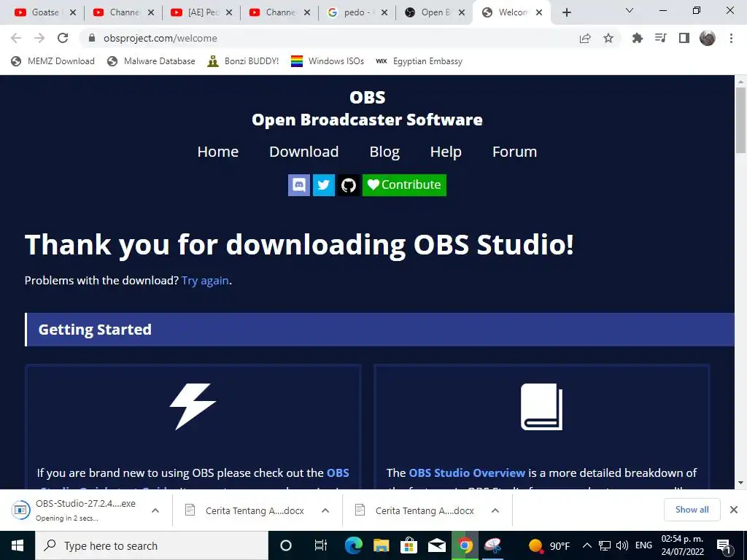
Task: Click the lightning bolt quickstart icon
Action: click(193, 406)
